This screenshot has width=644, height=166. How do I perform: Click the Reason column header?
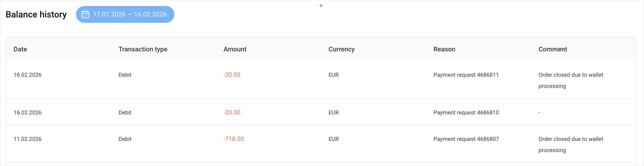(x=444, y=49)
